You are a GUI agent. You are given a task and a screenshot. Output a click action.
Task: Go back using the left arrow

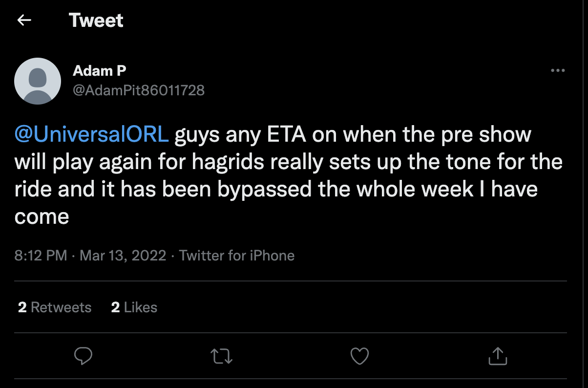[x=24, y=20]
